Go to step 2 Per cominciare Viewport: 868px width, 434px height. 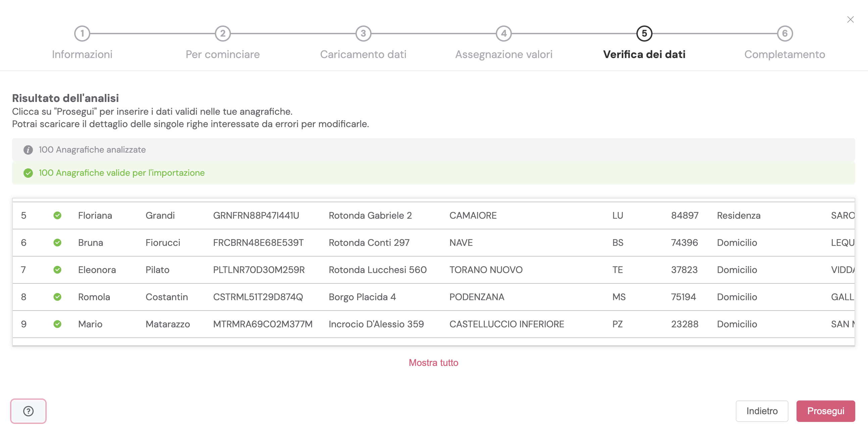223,34
